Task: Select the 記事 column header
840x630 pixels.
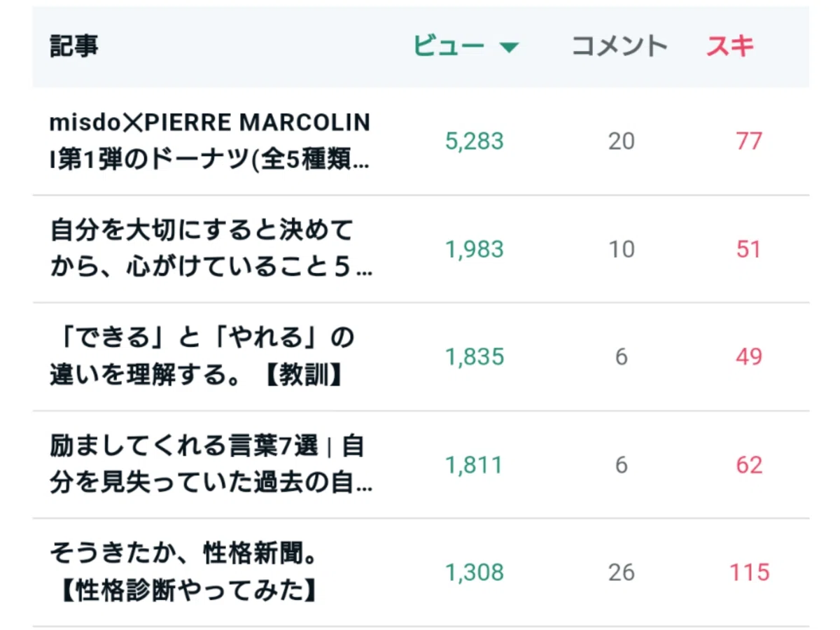Action: (74, 46)
